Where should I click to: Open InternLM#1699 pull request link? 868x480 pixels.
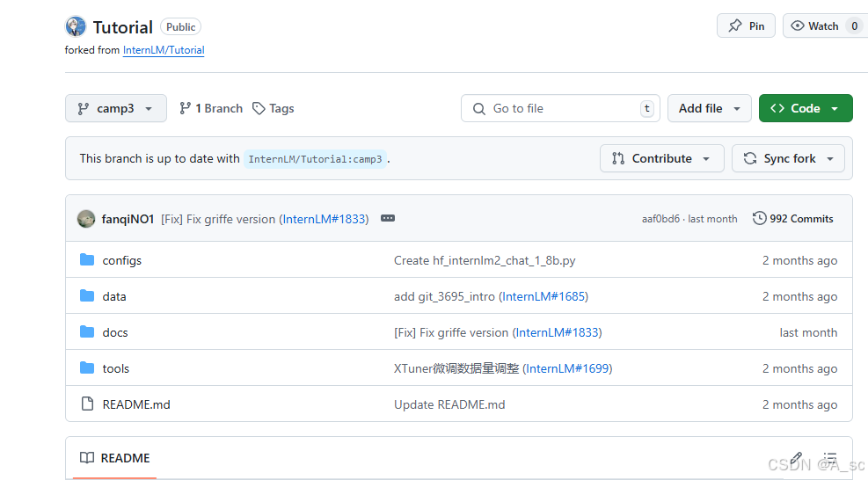pos(567,368)
